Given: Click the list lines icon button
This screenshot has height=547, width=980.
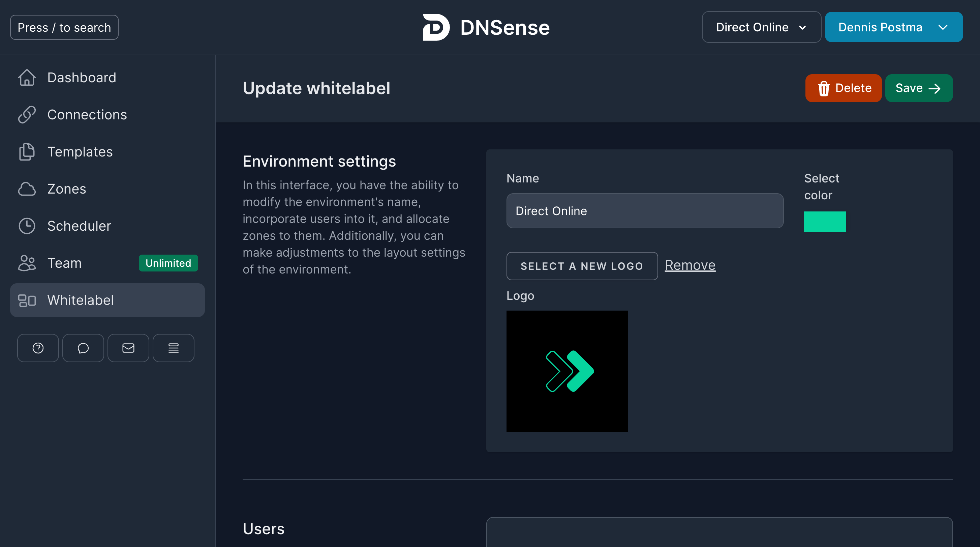Looking at the screenshot, I should 174,348.
